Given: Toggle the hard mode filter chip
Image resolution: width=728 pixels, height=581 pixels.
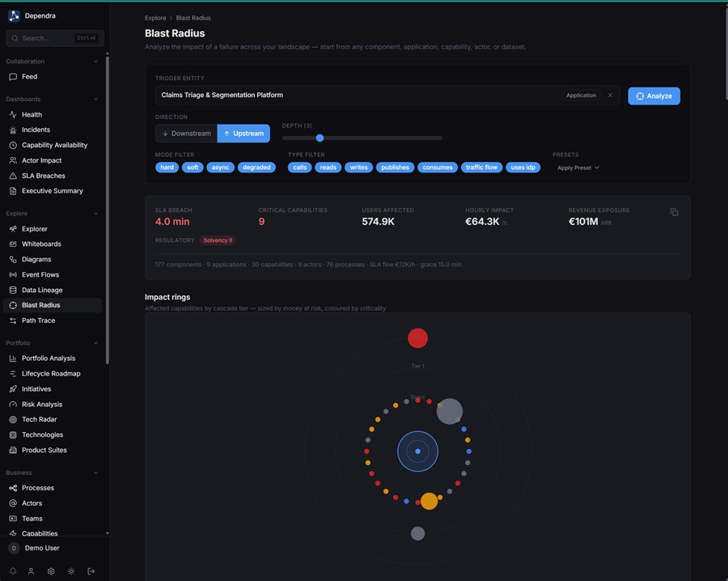Looking at the screenshot, I should (x=167, y=168).
